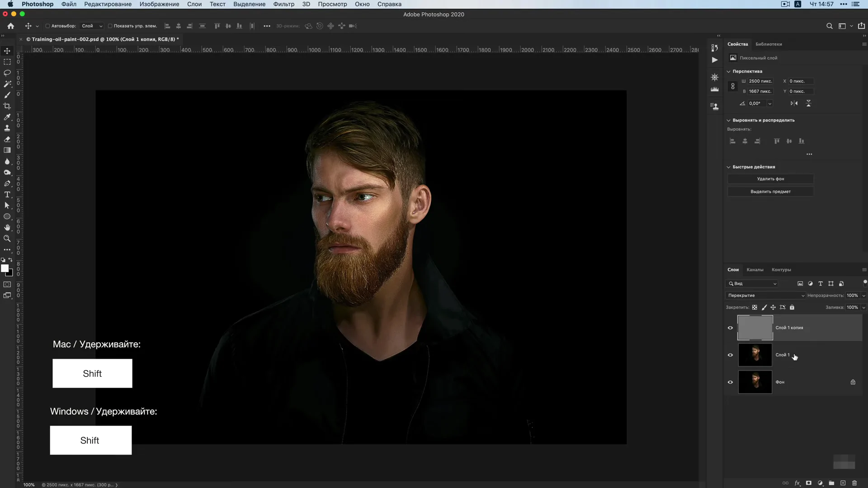Collapse the Перспектива section
This screenshot has height=488, width=868.
coord(728,71)
